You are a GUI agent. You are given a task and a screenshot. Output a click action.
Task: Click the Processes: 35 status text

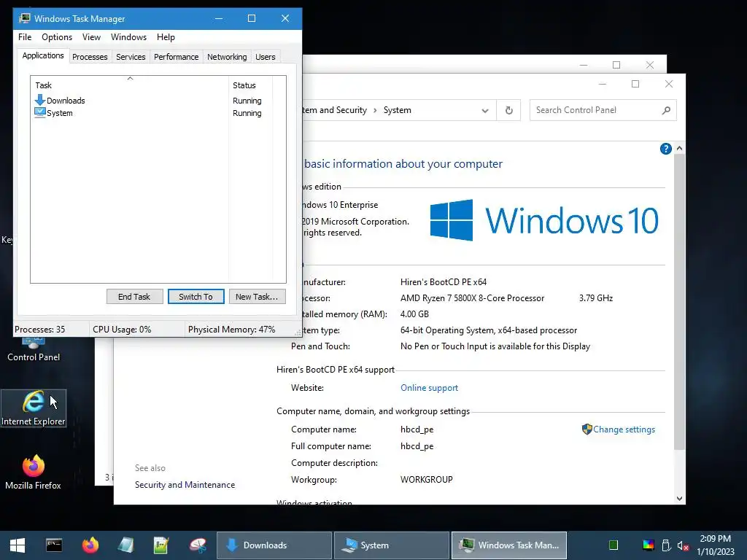39,330
